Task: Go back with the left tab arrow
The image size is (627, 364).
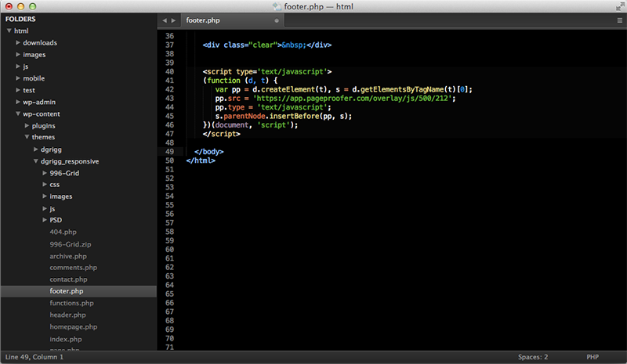Action: point(165,20)
